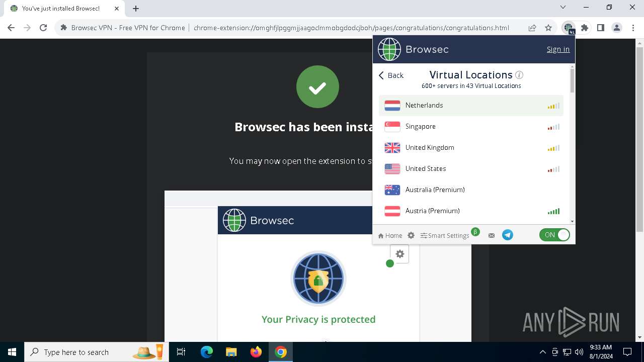Click the United Kingdom flag icon

click(392, 148)
